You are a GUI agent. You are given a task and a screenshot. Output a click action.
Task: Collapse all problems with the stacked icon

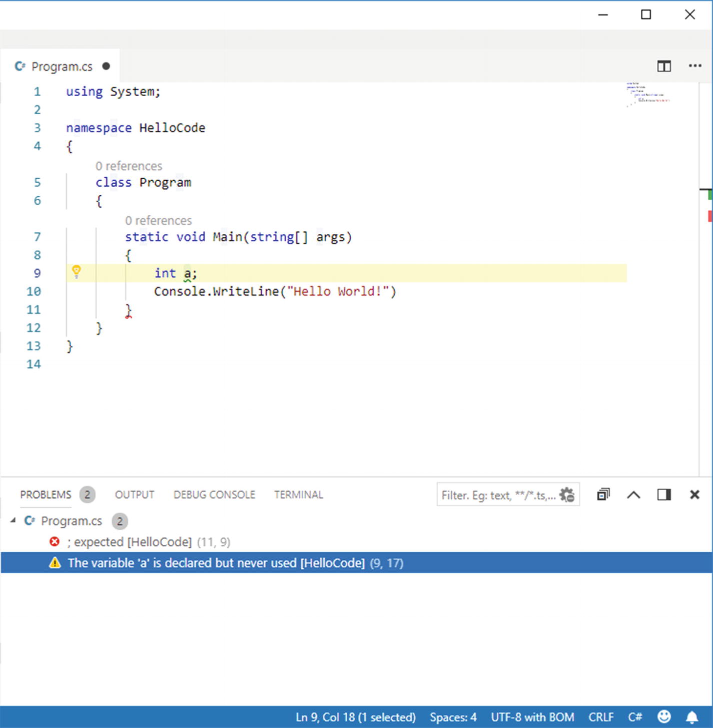click(x=603, y=495)
